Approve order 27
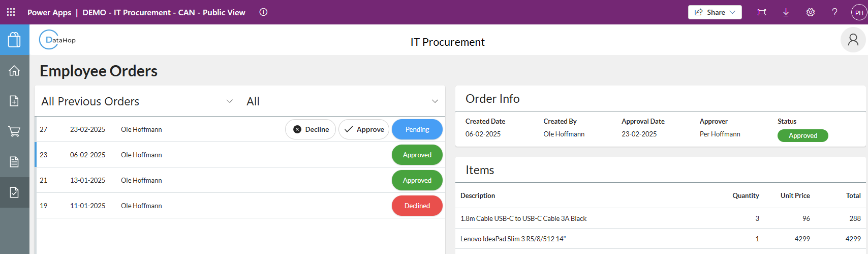Screen dimensions: 868x254 (x=364, y=129)
